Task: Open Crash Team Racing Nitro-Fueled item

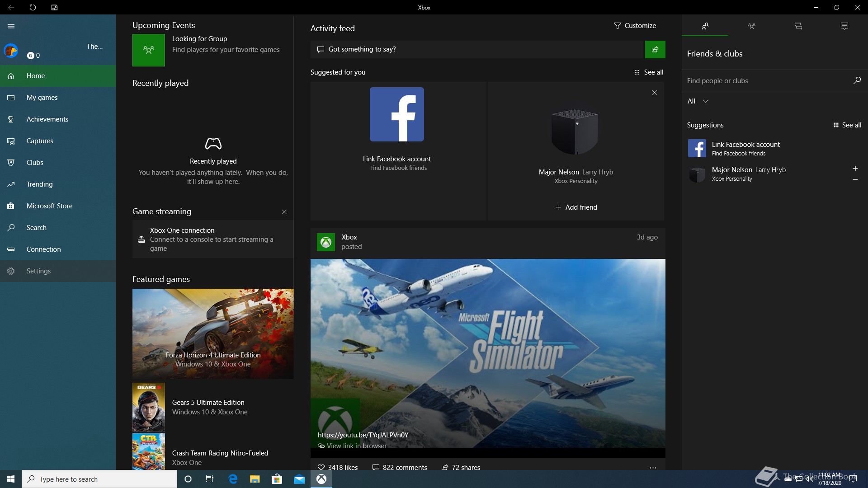Action: 212,452
